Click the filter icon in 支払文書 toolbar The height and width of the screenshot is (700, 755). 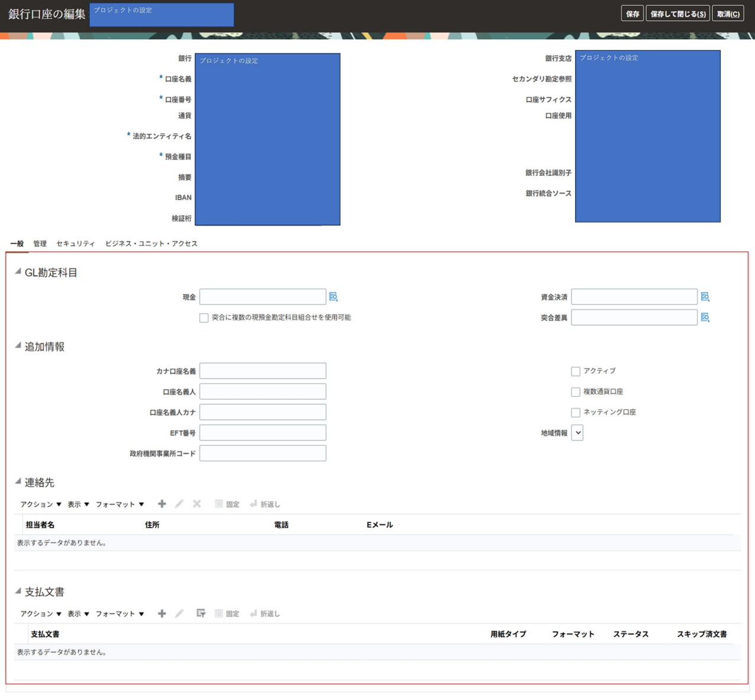tap(201, 614)
